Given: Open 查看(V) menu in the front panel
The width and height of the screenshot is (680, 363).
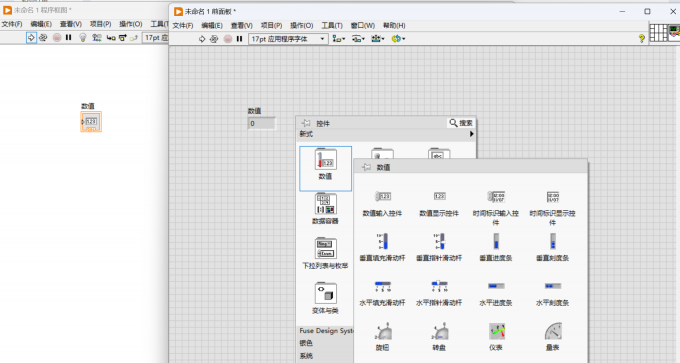Looking at the screenshot, I should point(242,26).
